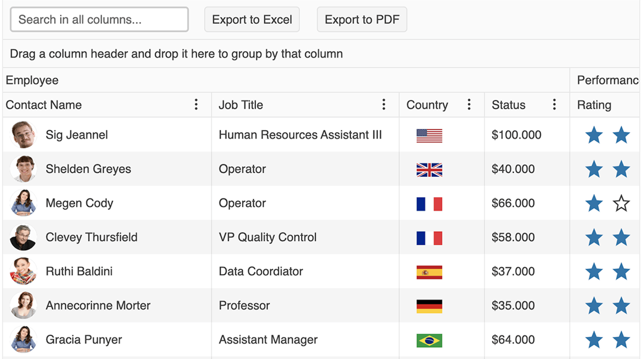Click second rating star for Gracia Punyer

(621, 340)
